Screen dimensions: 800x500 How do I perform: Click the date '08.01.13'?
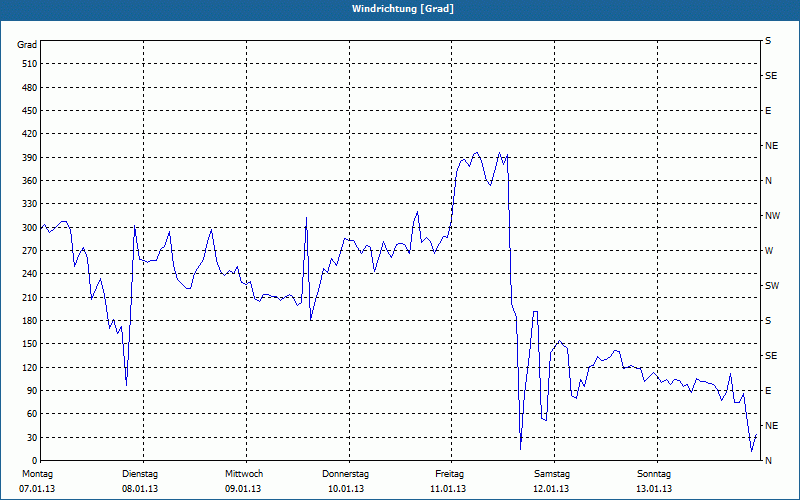point(140,489)
